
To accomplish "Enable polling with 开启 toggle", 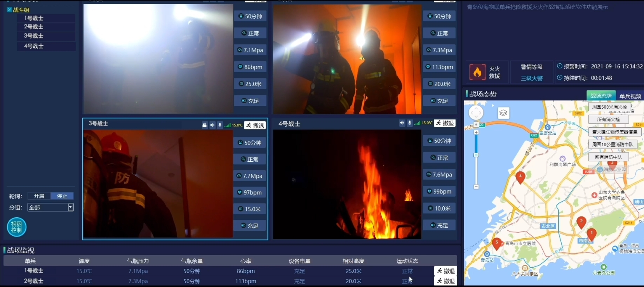I will click(x=39, y=196).
